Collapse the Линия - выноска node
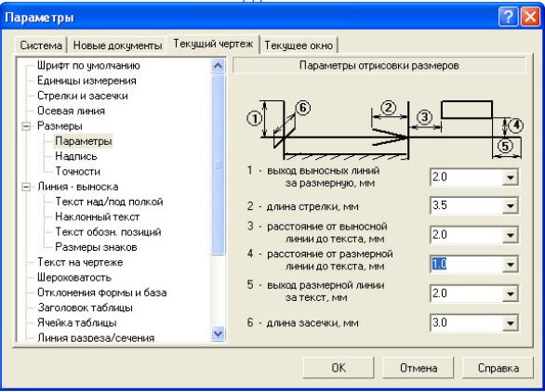Image resolution: width=545 pixels, height=392 pixels. pyautogui.click(x=26, y=187)
